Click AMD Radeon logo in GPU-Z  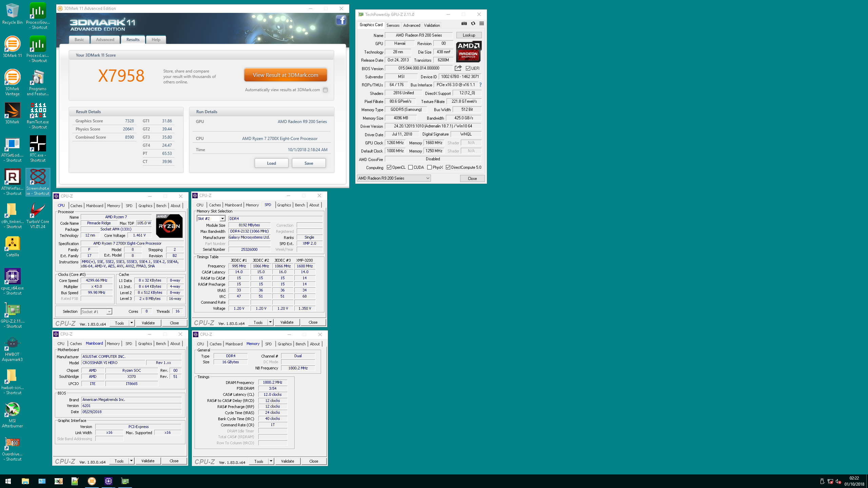pos(469,52)
